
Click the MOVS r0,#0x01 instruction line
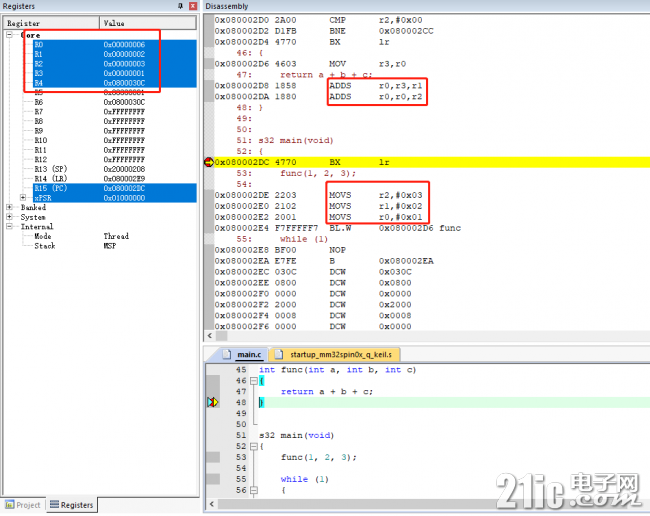[318, 217]
